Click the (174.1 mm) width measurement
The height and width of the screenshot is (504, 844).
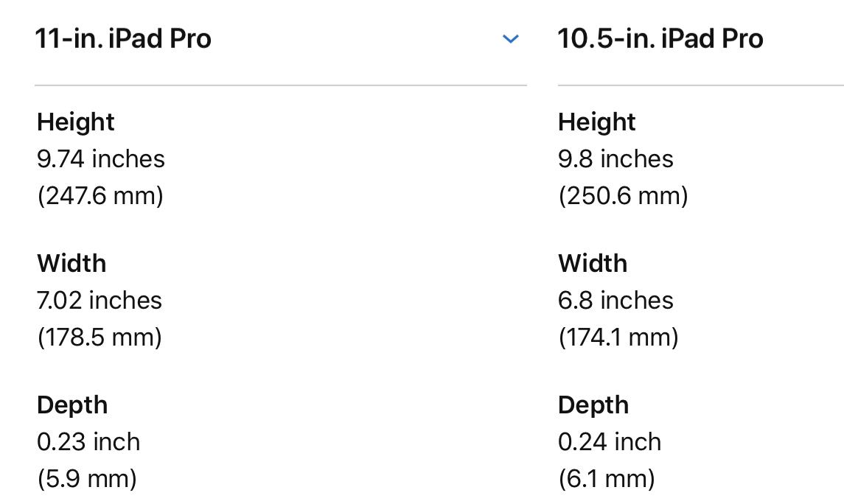click(x=618, y=337)
